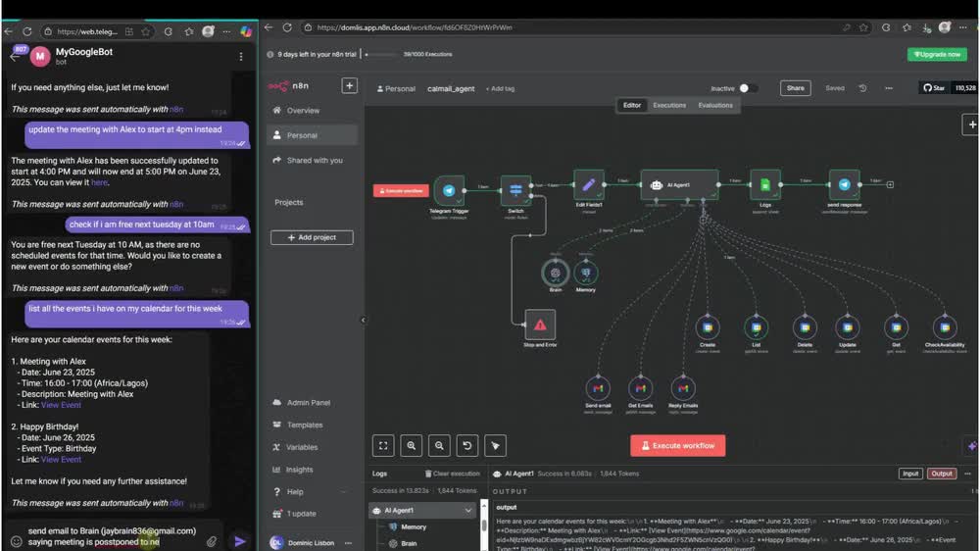This screenshot has height=551, width=980.
Task: Click the reset zoom canvas button
Action: [x=466, y=446]
